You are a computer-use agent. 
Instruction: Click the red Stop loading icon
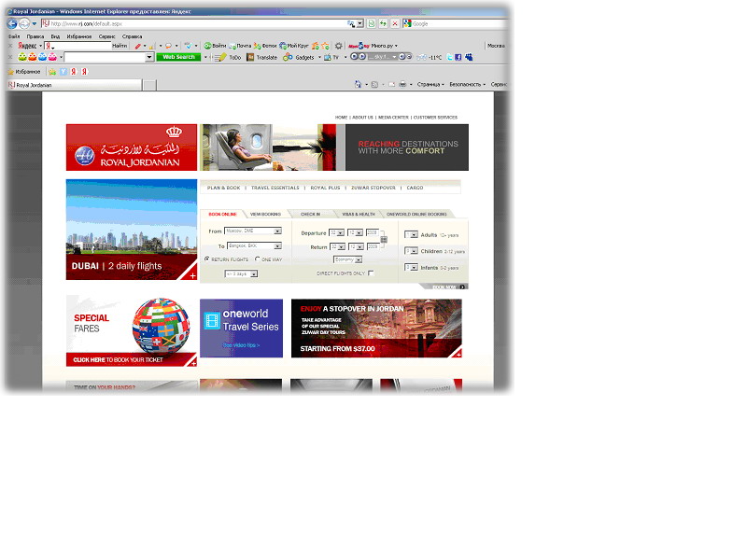pyautogui.click(x=394, y=23)
